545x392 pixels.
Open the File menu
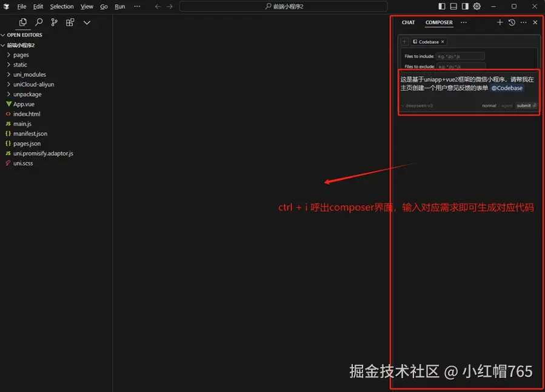coord(22,6)
